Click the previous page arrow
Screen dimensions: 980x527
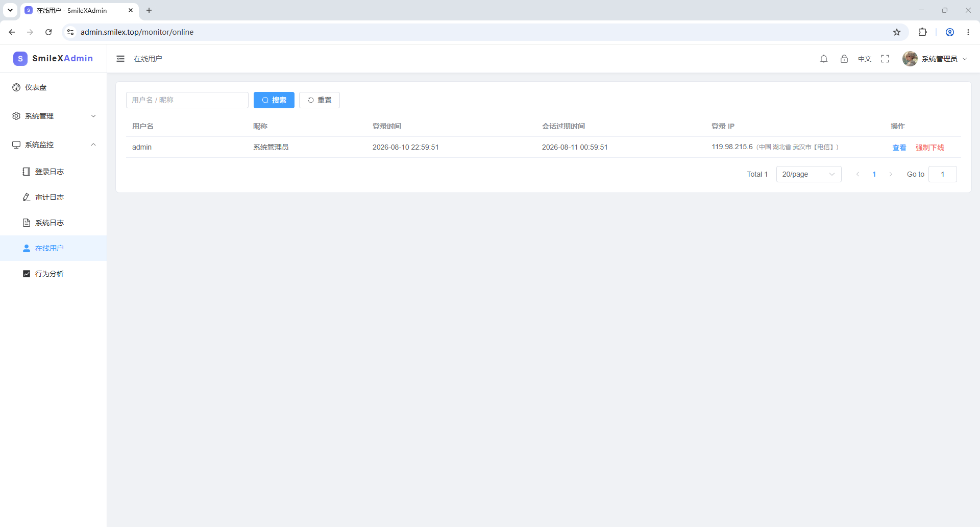pos(858,174)
